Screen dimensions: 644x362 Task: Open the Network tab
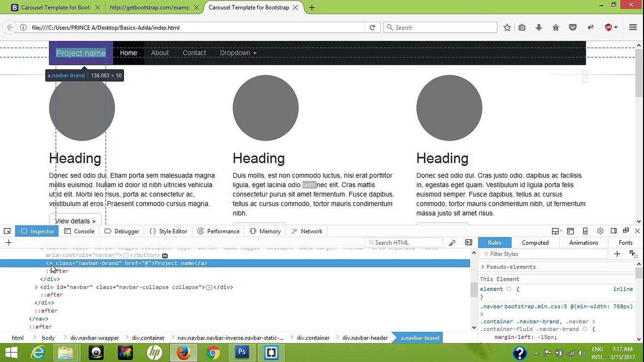307,231
